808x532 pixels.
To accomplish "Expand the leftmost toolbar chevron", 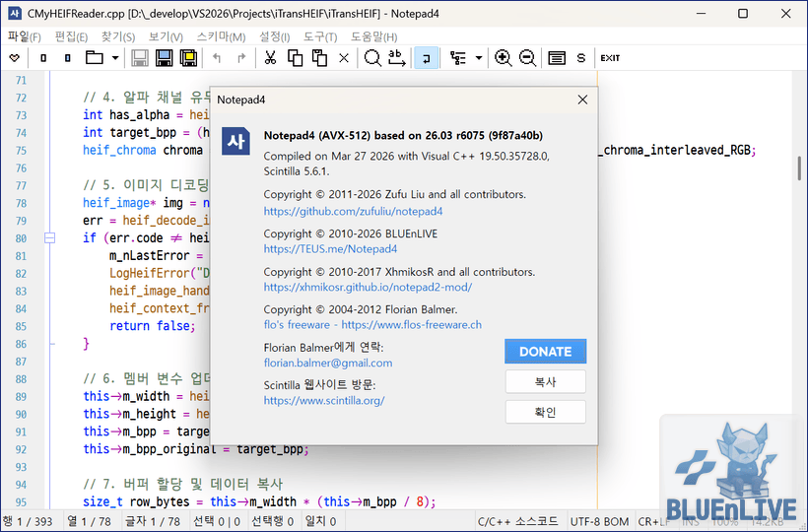I will (14, 58).
